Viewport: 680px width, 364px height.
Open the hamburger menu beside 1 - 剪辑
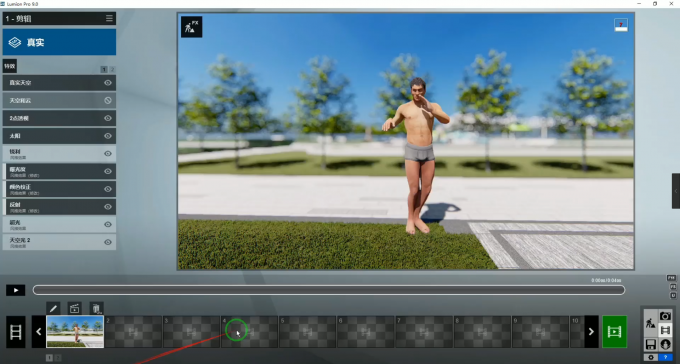pos(109,18)
